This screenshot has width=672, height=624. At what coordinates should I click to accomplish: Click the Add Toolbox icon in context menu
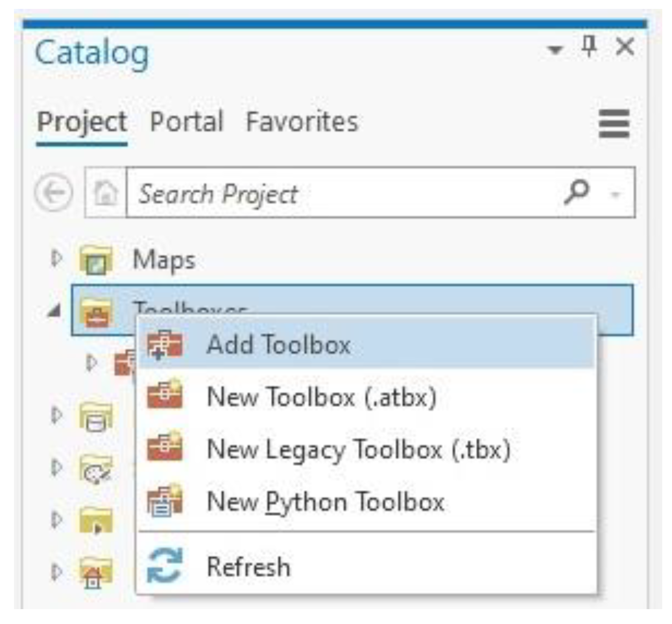click(164, 345)
